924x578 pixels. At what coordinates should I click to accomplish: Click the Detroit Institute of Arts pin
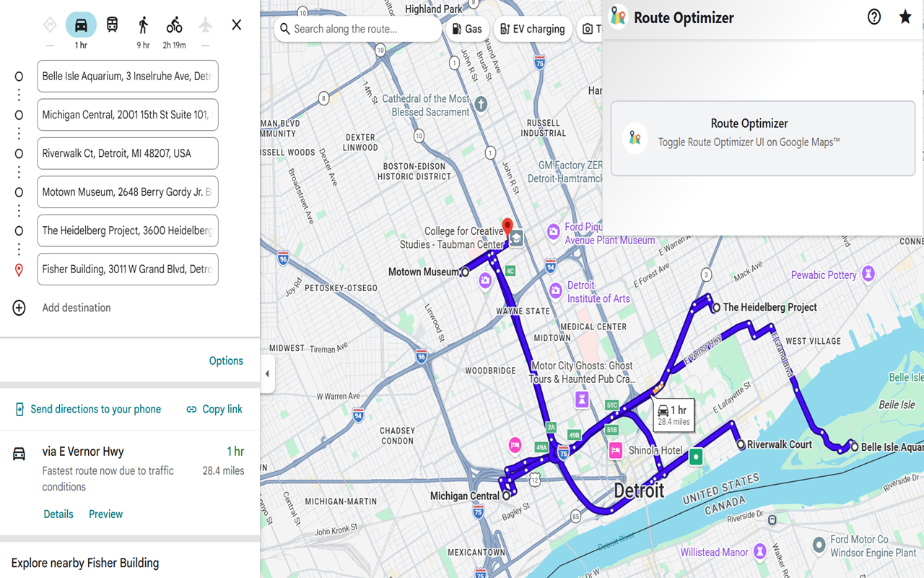tap(555, 290)
